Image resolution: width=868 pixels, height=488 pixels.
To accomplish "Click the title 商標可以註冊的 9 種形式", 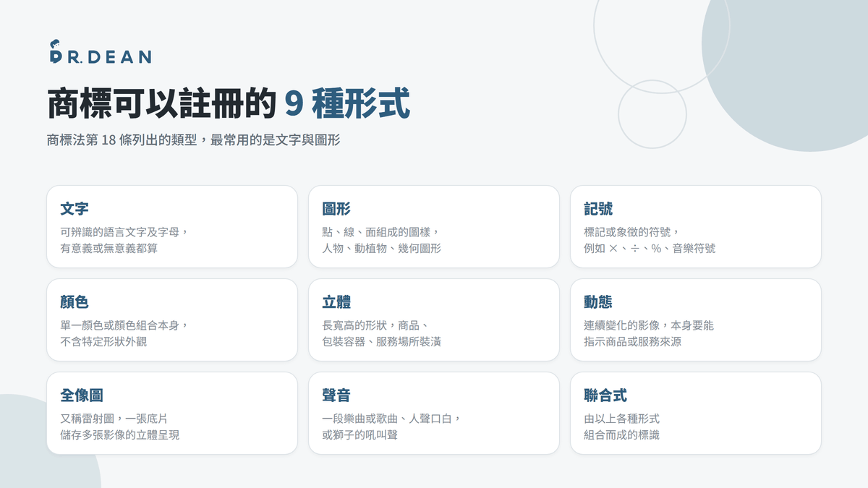I will [229, 103].
